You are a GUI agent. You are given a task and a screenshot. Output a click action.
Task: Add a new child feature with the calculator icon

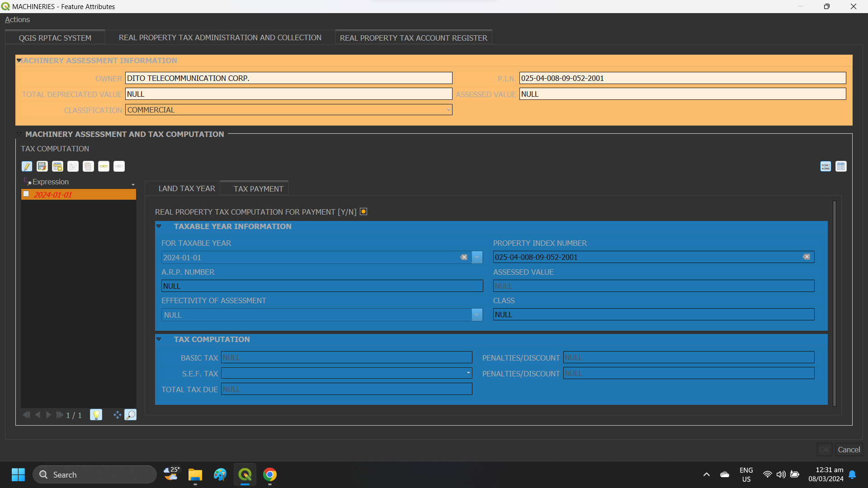tap(57, 166)
